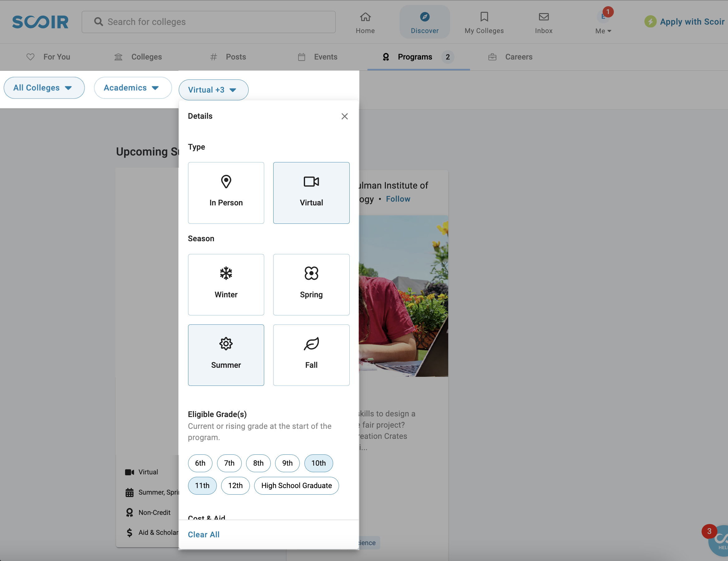Click the Discover compass icon in navbar

[425, 15]
